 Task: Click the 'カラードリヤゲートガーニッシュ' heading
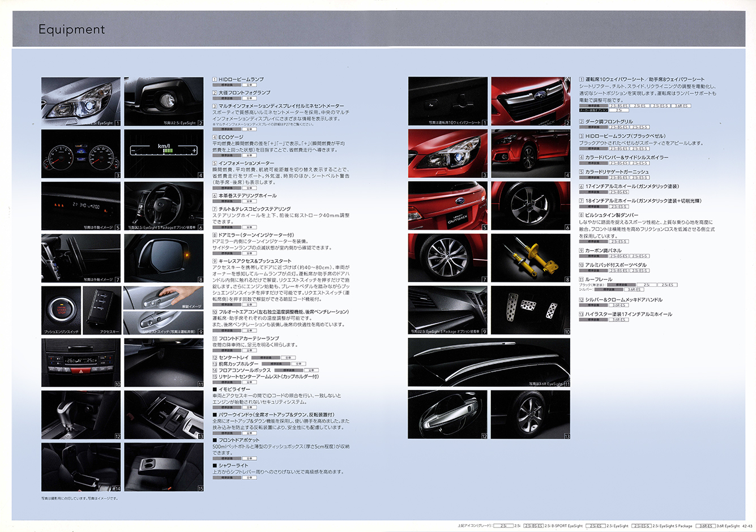(x=617, y=172)
